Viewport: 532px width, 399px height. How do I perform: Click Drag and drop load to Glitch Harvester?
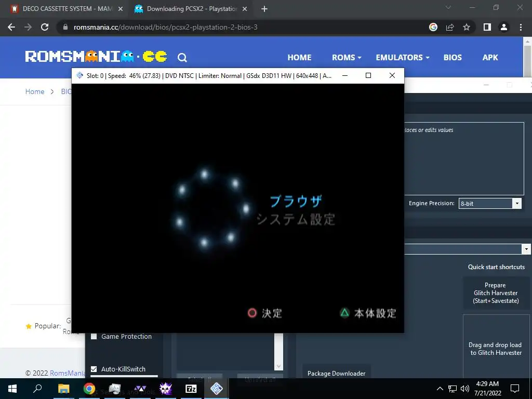(x=496, y=349)
